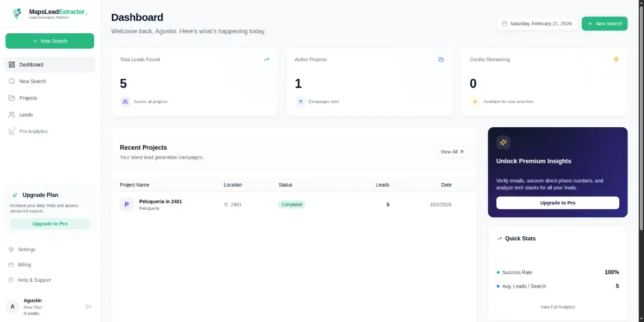Open Pro Analytics in sidebar
Screen dimensions: 644x322
[33, 131]
